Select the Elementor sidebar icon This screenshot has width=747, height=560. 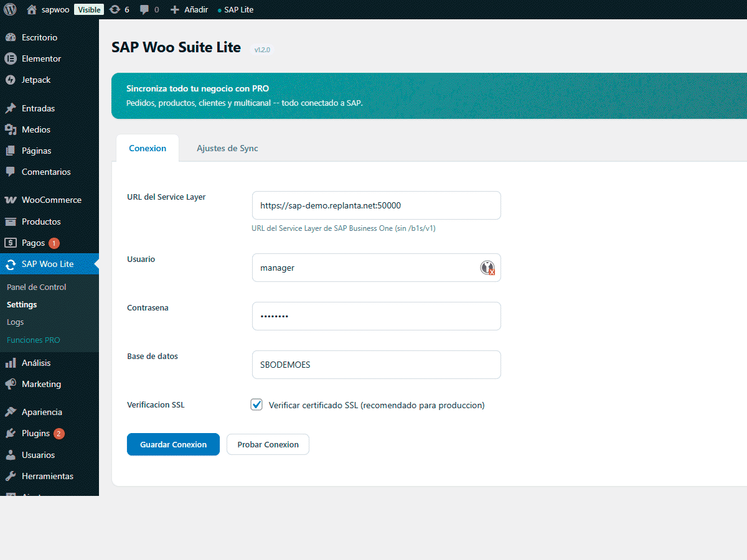coord(10,58)
